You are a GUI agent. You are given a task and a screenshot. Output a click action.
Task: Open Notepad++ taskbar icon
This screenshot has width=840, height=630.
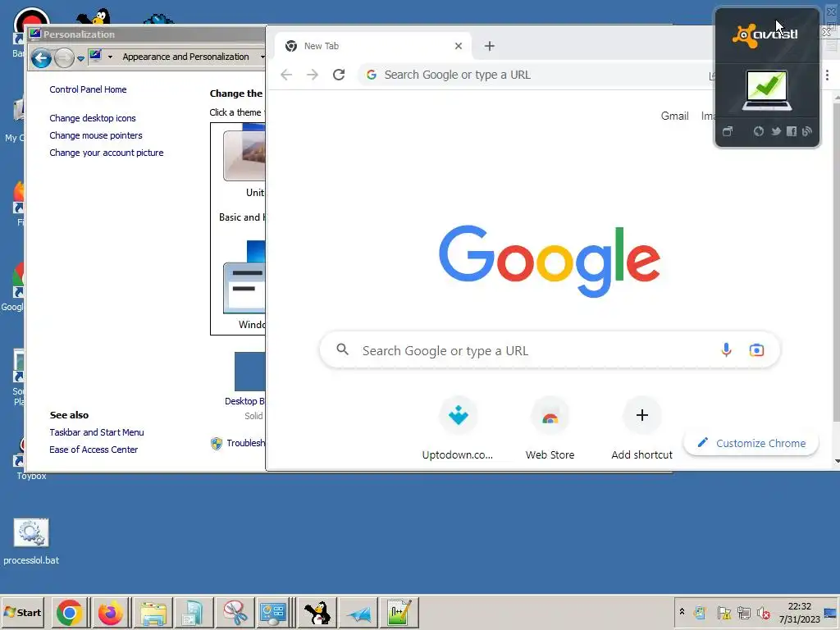(x=399, y=613)
